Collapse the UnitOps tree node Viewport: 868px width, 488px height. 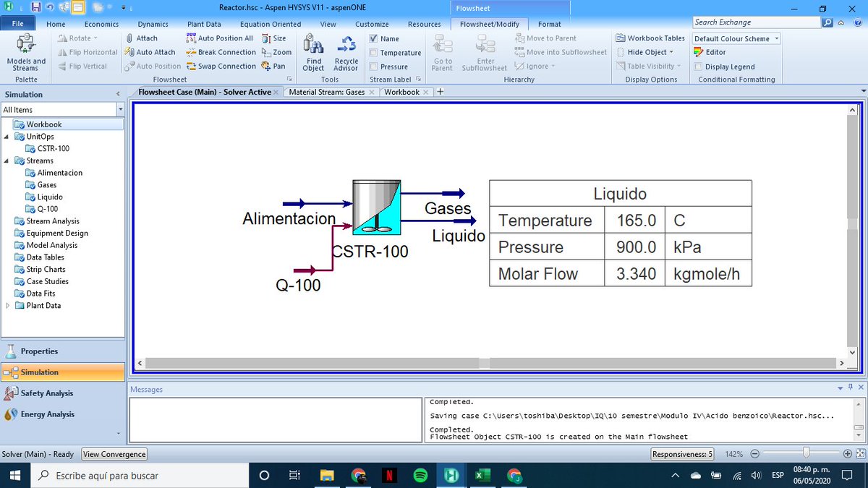[x=7, y=137]
